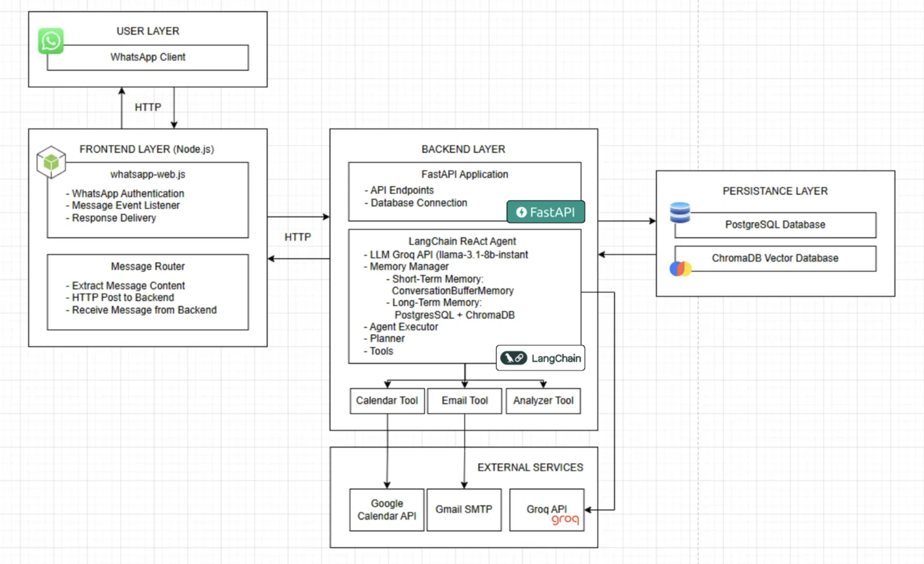Select the LLM Groq API llama line
This screenshot has width=924, height=564.
coord(446,255)
